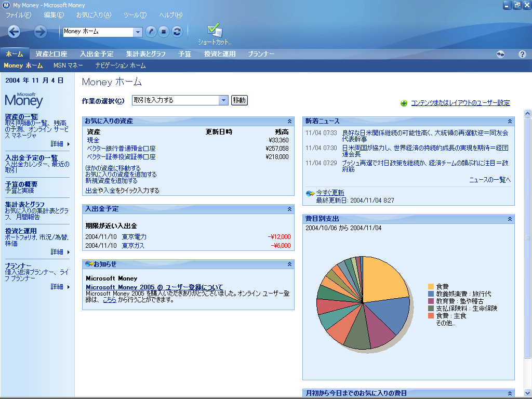Click 出金や入金をクイック入力する link
532x399 pixels.
tap(122, 191)
